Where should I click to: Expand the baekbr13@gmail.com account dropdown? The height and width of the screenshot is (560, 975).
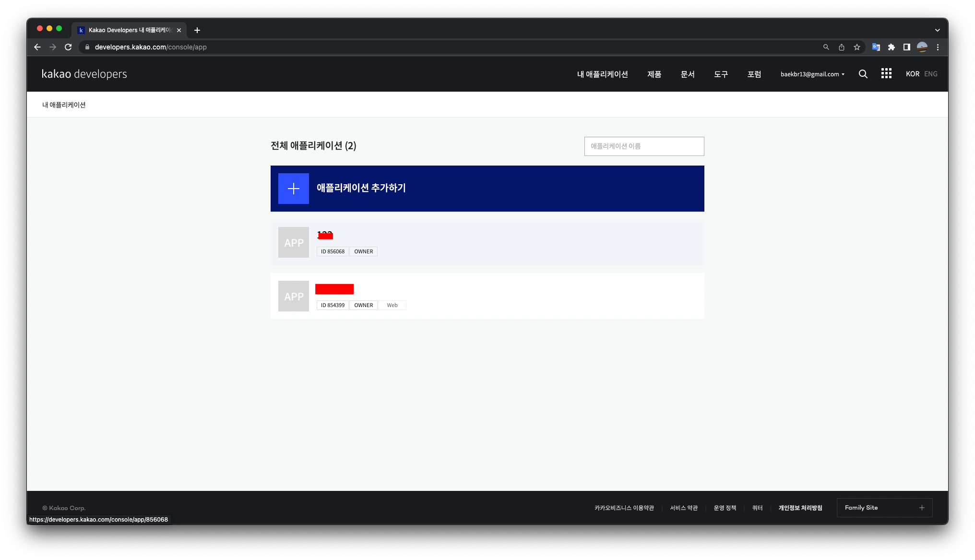coord(812,74)
